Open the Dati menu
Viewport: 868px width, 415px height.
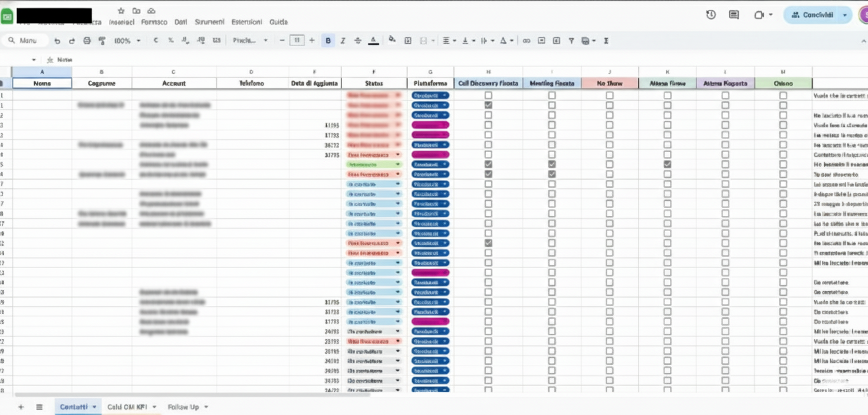180,22
